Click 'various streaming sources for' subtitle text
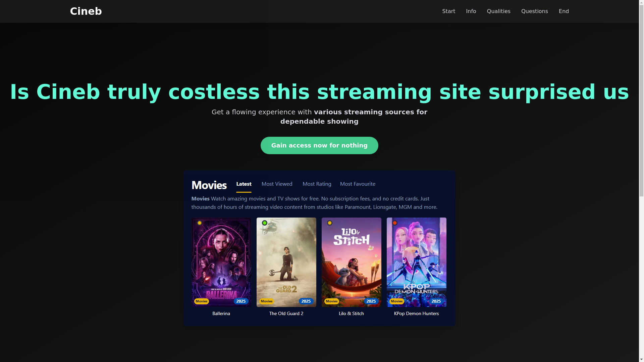The width and height of the screenshot is (644, 362). click(371, 112)
